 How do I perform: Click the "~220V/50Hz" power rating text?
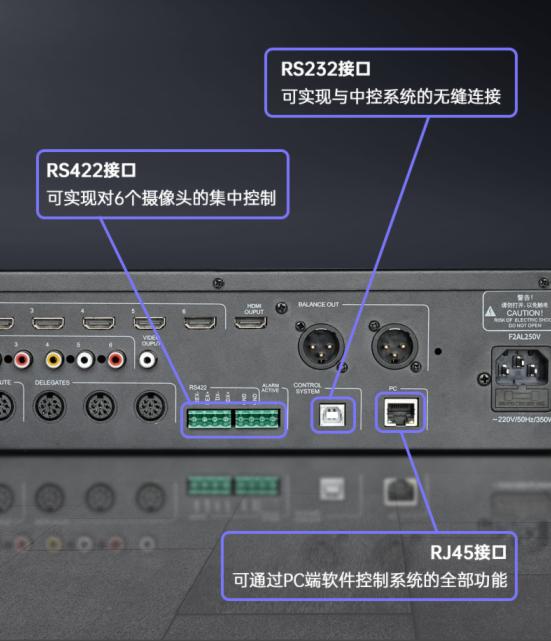click(x=514, y=419)
